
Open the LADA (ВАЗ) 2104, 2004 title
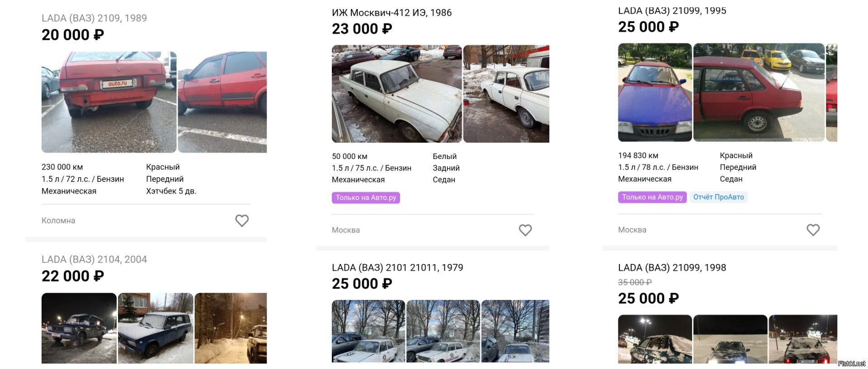pyautogui.click(x=94, y=259)
